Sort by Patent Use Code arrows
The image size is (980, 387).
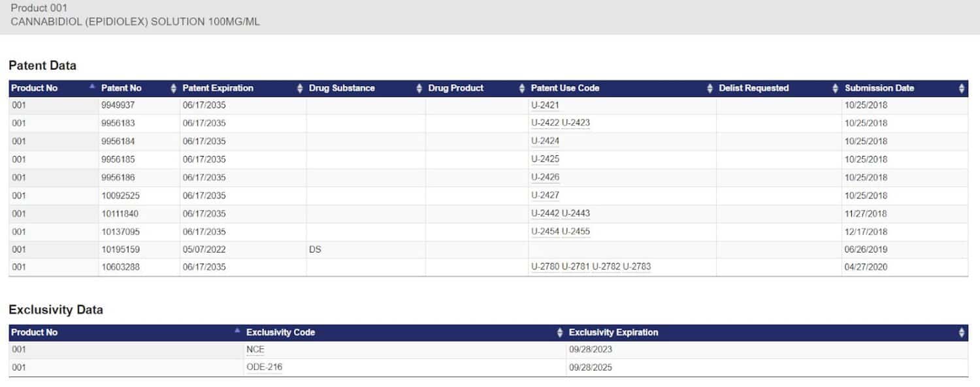coord(710,88)
